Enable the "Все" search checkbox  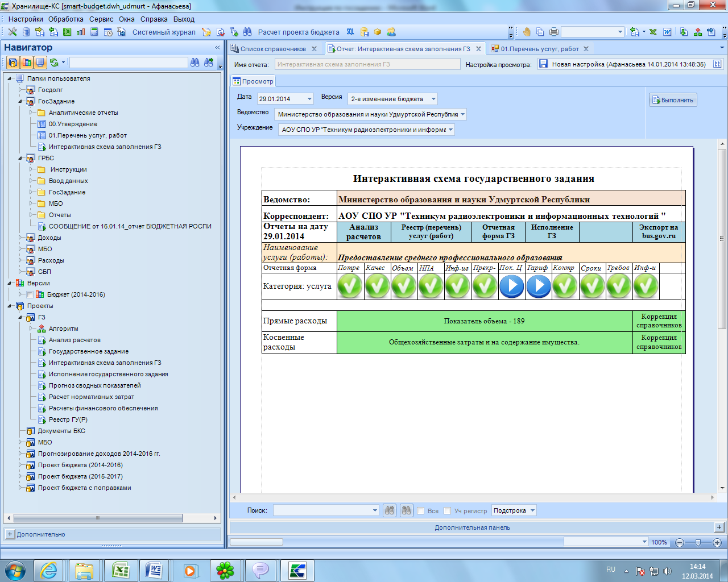[421, 511]
